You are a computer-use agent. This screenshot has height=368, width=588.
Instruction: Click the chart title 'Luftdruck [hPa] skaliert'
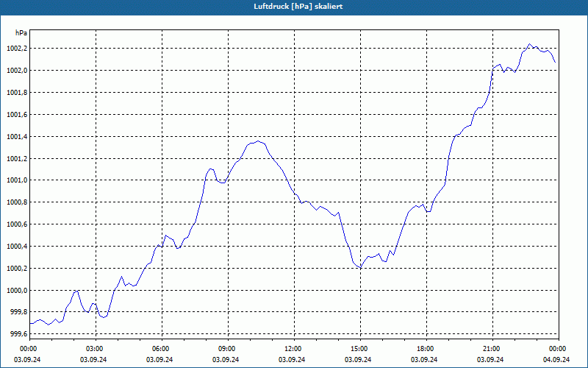(x=298, y=7)
